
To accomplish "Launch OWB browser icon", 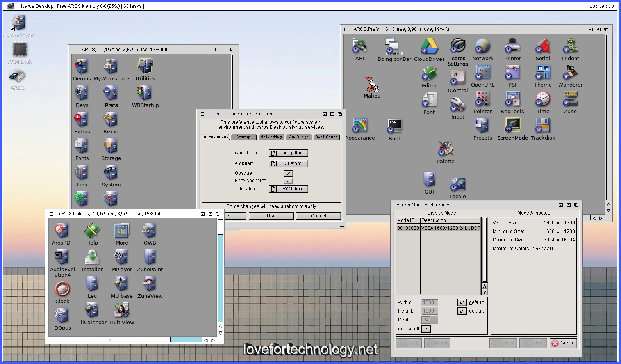I will (150, 231).
